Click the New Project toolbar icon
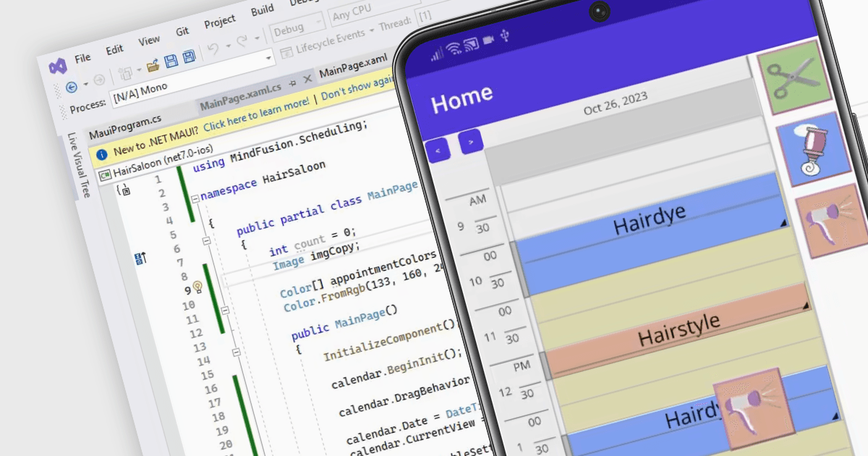This screenshot has width=868, height=456. point(124,72)
